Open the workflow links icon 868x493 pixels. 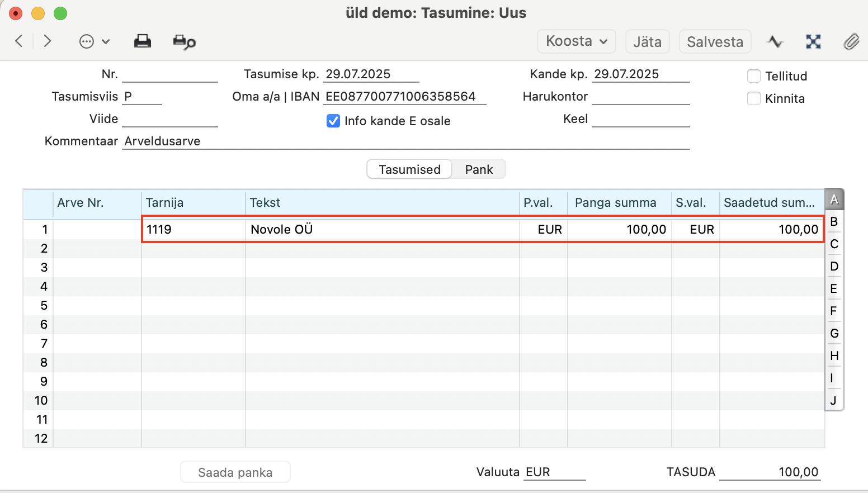(x=813, y=41)
